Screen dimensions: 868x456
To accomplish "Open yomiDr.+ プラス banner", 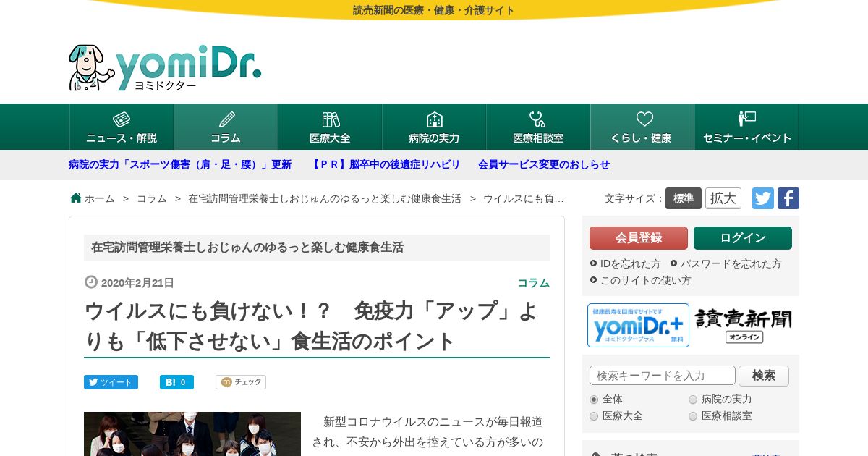I will pos(638,325).
